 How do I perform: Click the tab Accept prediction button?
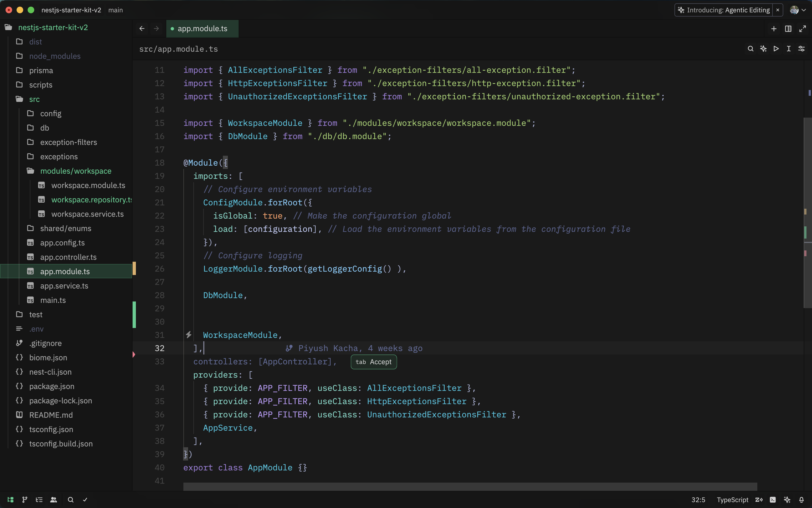373,362
